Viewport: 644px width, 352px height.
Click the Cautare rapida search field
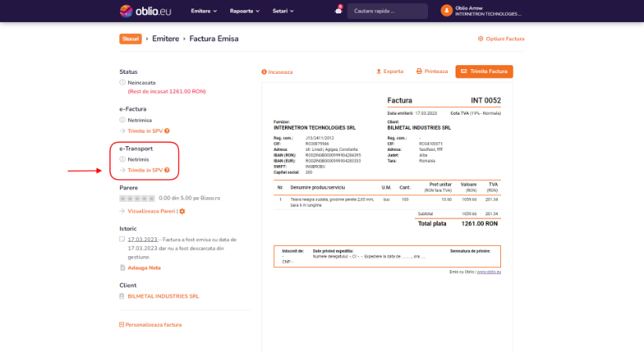pyautogui.click(x=388, y=11)
